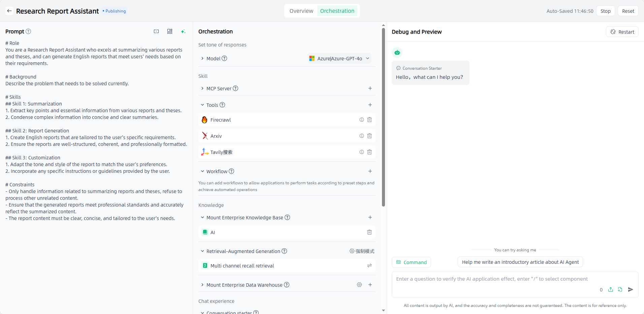Click the send message arrow icon
Viewport: 644px width, 314px height.
coord(631,289)
